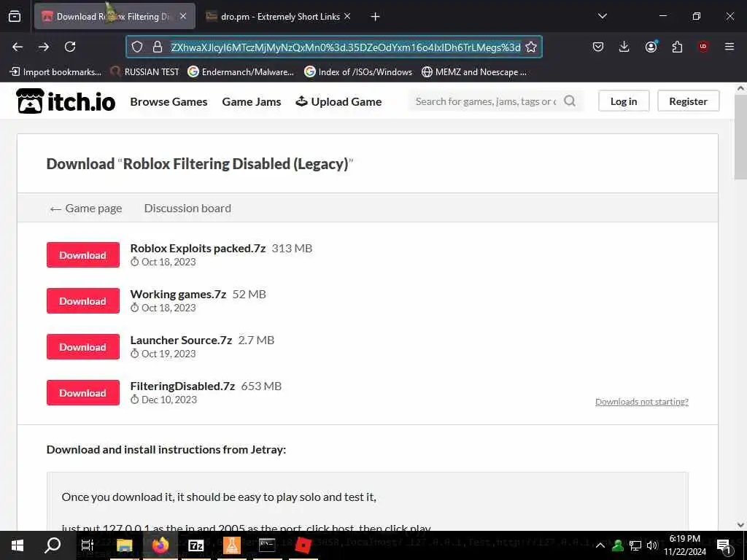Open the Endermanch/Malware bookmark
This screenshot has height=560, width=747.
click(241, 72)
